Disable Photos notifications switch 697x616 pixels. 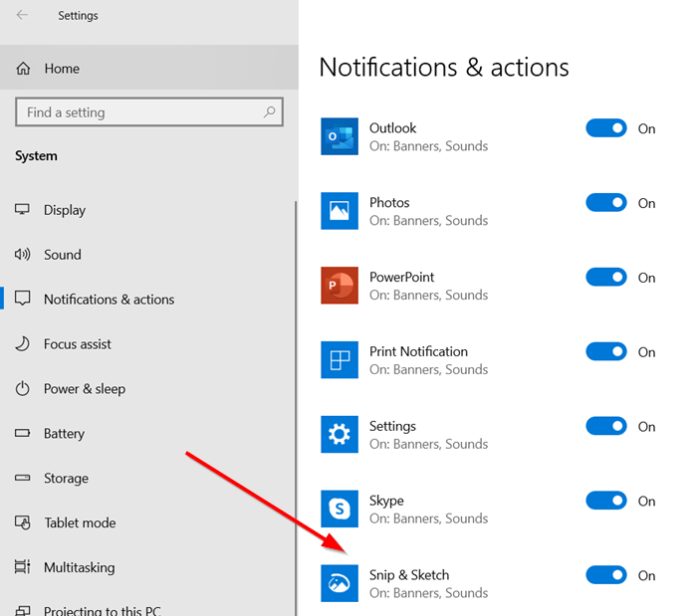pyautogui.click(x=606, y=203)
